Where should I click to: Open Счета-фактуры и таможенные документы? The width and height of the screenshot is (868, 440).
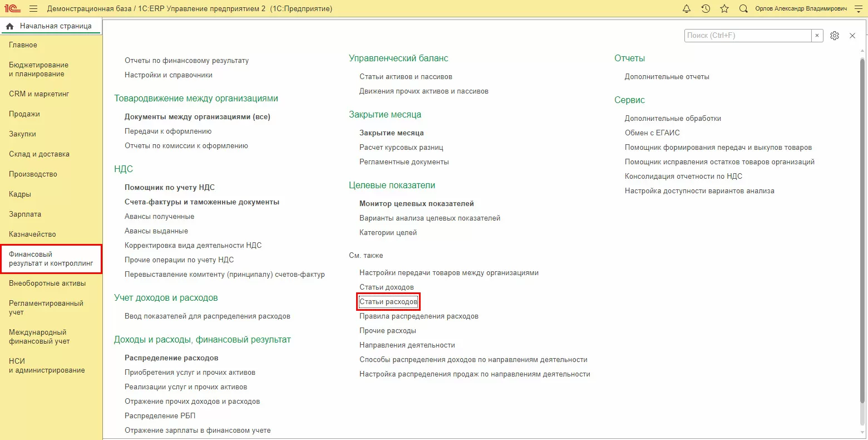click(x=202, y=202)
